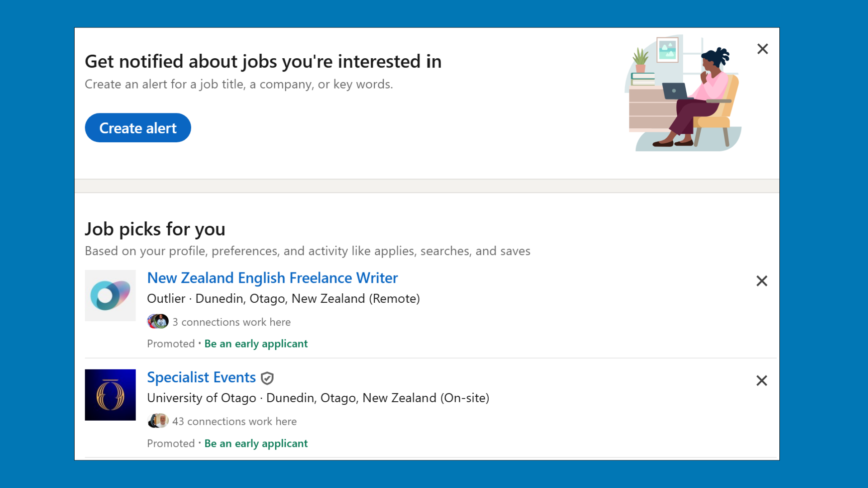868x488 pixels.
Task: Dismiss the job alert notification banner
Action: (763, 49)
